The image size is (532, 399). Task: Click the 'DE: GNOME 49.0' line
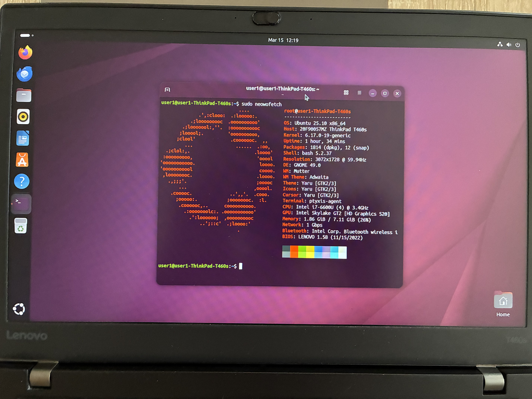(x=302, y=165)
